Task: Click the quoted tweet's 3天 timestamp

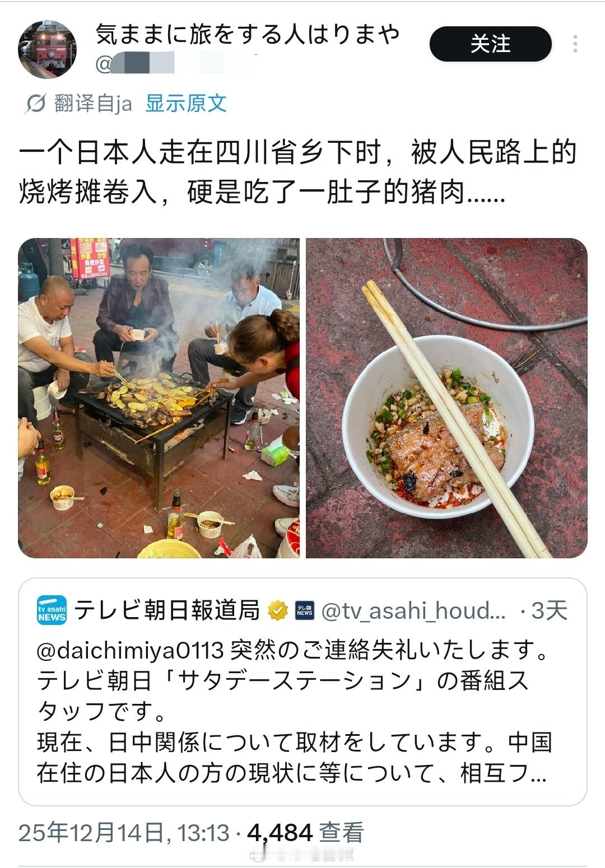Action: click(550, 610)
